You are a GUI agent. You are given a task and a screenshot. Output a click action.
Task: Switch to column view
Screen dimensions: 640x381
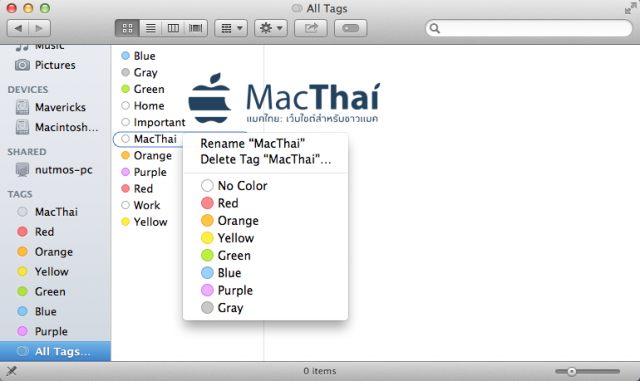[173, 28]
